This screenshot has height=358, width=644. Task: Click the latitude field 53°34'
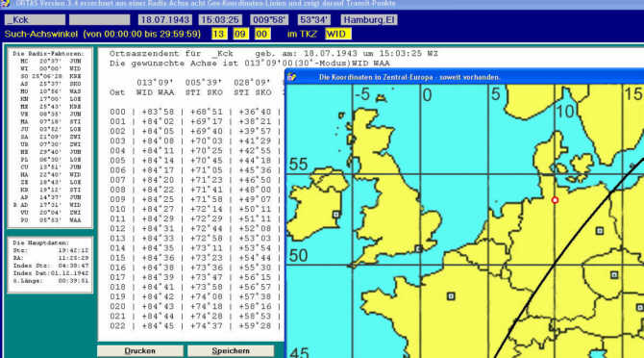(x=314, y=20)
